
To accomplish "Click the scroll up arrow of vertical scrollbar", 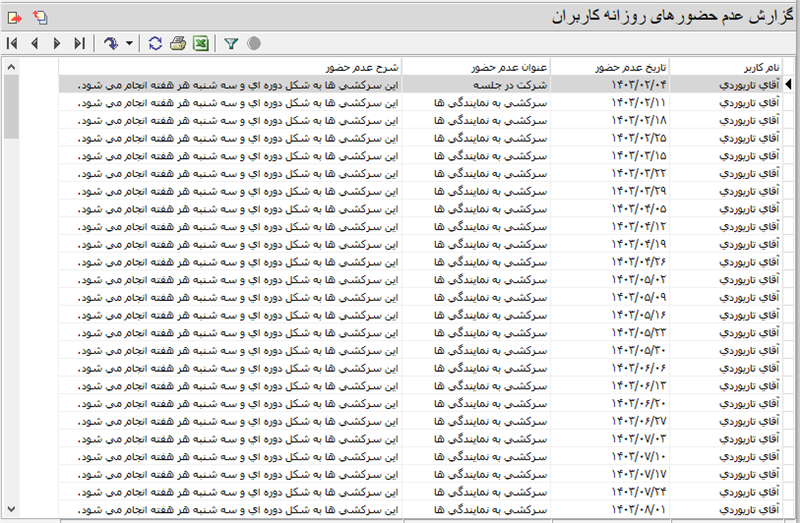I will point(11,67).
